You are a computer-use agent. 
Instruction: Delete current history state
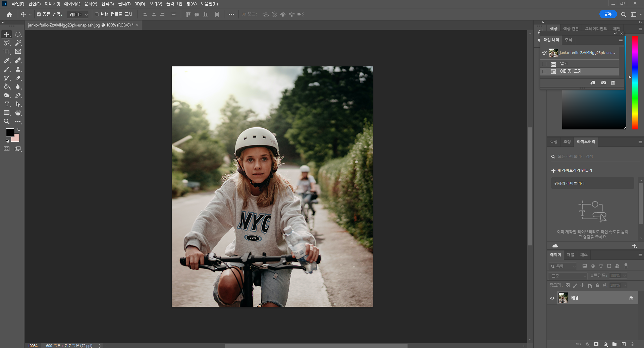[613, 82]
